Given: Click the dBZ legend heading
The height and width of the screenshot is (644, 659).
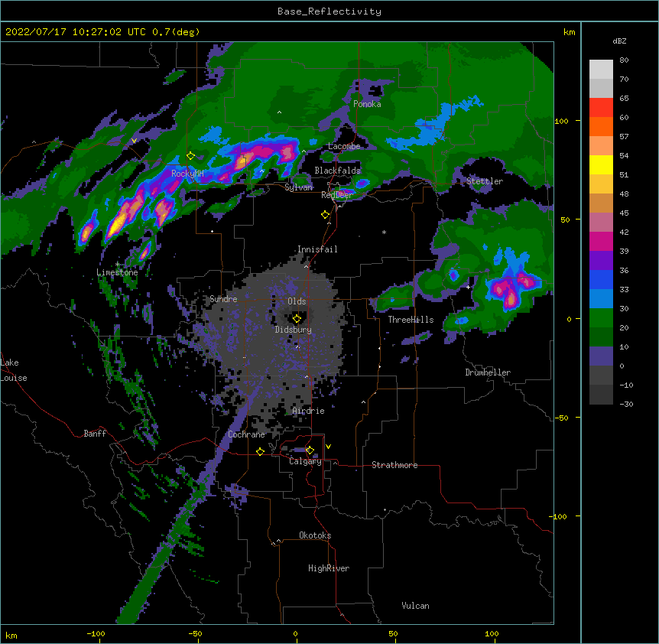Looking at the screenshot, I should pyautogui.click(x=619, y=41).
